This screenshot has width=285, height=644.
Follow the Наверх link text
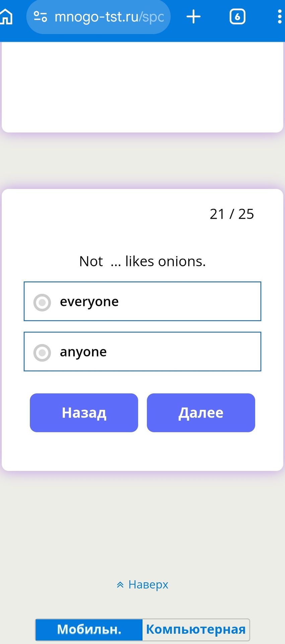coord(148,585)
